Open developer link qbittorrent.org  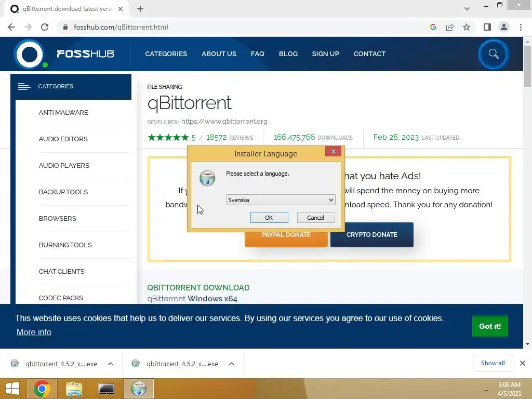tap(224, 122)
